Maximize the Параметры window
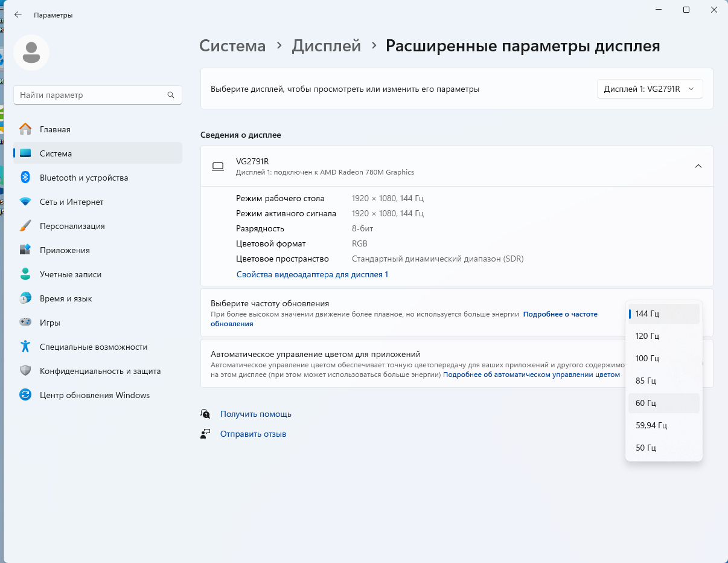The image size is (728, 563). tap(686, 10)
